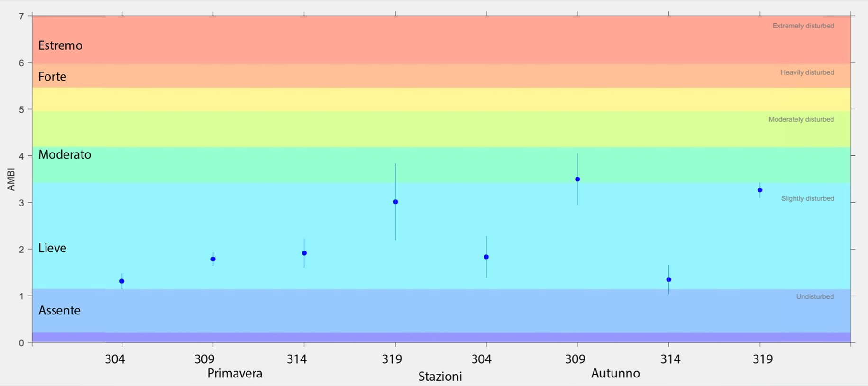
Task: Click the Estremo label in red band
Action: point(60,45)
